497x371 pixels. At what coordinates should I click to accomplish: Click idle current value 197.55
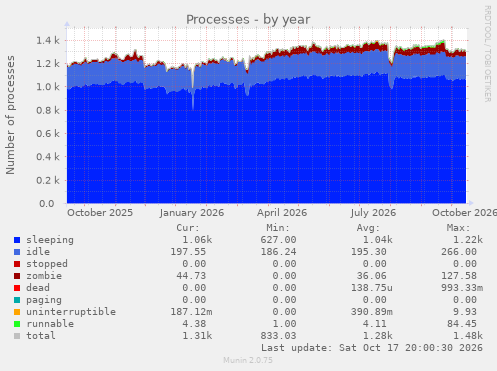point(188,252)
